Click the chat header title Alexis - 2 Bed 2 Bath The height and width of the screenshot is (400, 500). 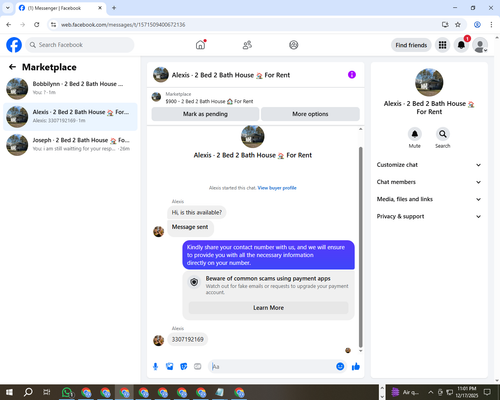pos(231,75)
